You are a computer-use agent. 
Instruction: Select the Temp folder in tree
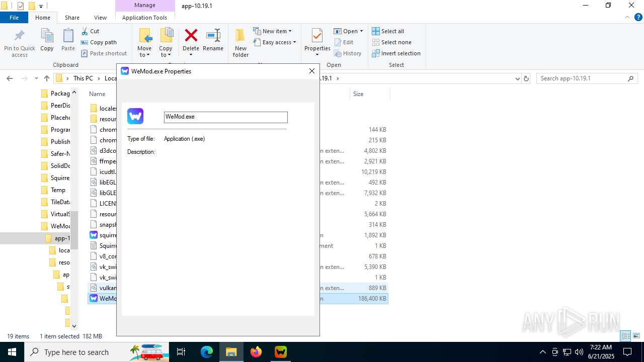point(53,190)
